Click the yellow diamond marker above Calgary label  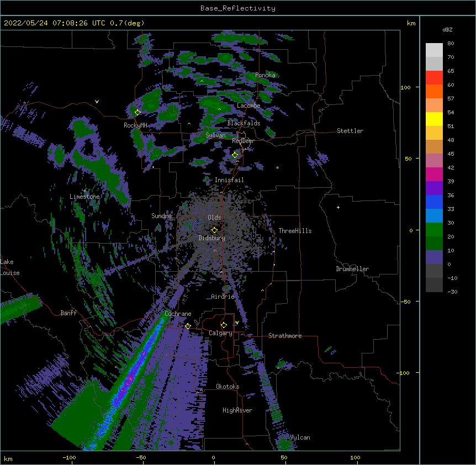(x=224, y=325)
